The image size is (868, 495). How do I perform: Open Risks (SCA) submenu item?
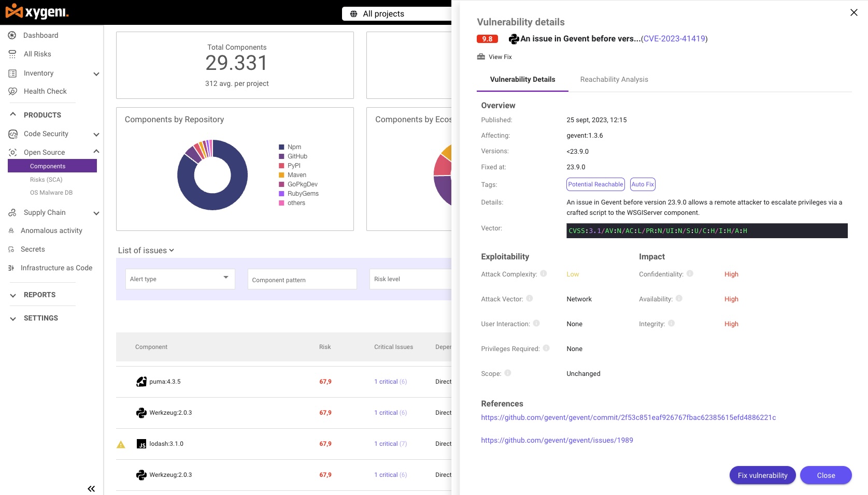click(46, 180)
